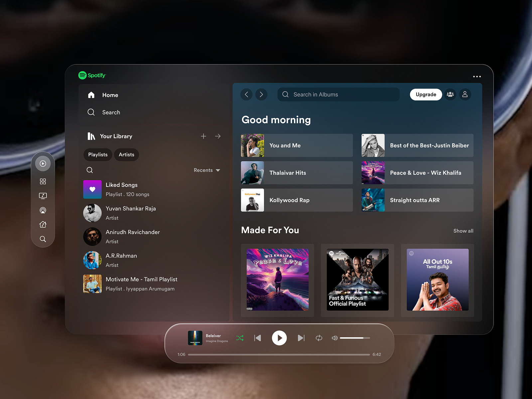Open podcasts broadcast icon in dock

click(x=43, y=210)
